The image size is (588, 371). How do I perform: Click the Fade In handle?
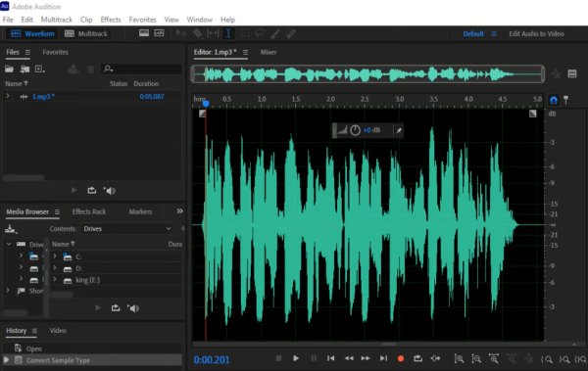coord(202,114)
